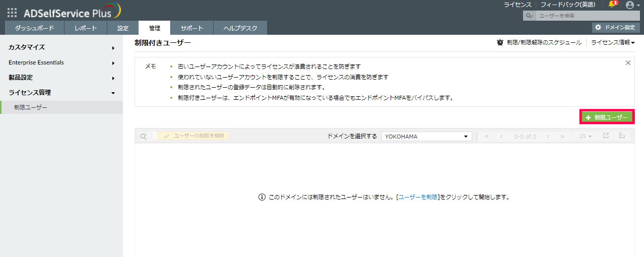Switch to the 設定 tab

(x=123, y=28)
